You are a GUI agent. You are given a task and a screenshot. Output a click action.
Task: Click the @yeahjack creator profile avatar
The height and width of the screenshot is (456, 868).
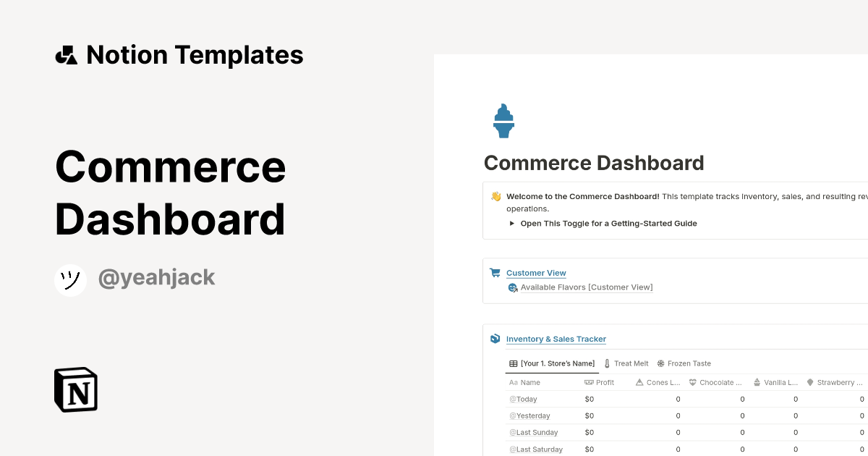point(70,280)
